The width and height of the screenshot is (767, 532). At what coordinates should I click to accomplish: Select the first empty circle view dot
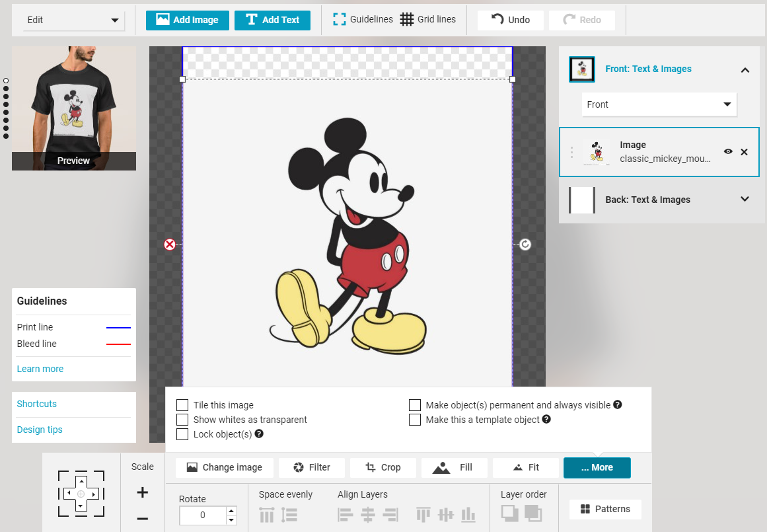[6, 81]
